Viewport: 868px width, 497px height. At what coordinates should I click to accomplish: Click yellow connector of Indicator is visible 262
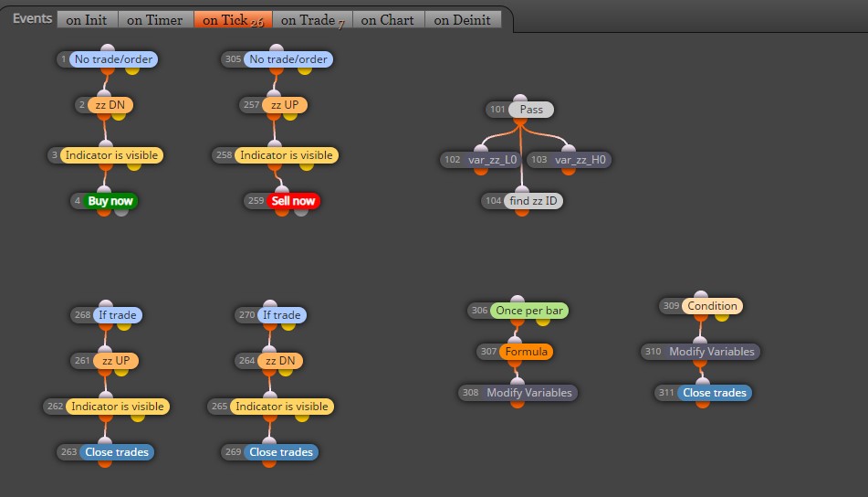pyautogui.click(x=138, y=417)
